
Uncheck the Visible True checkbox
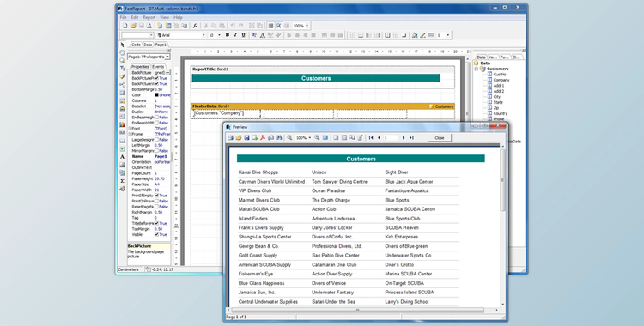click(x=156, y=234)
